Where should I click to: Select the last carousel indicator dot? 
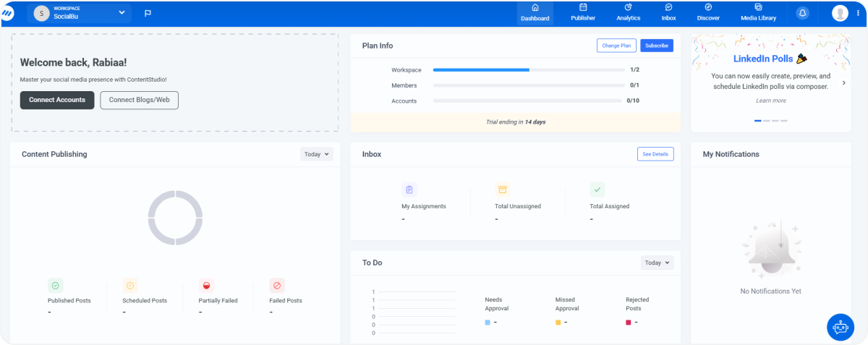point(784,121)
